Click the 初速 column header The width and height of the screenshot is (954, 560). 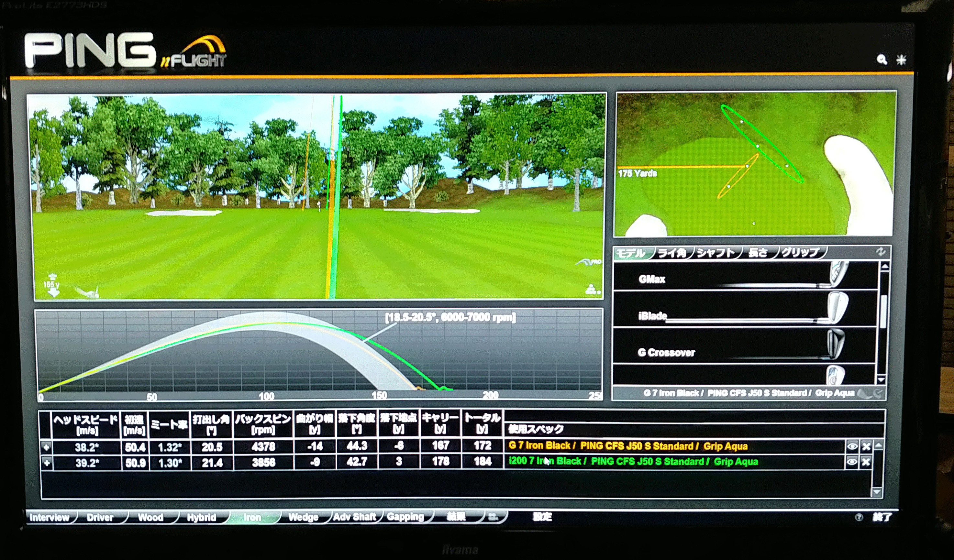point(134,424)
